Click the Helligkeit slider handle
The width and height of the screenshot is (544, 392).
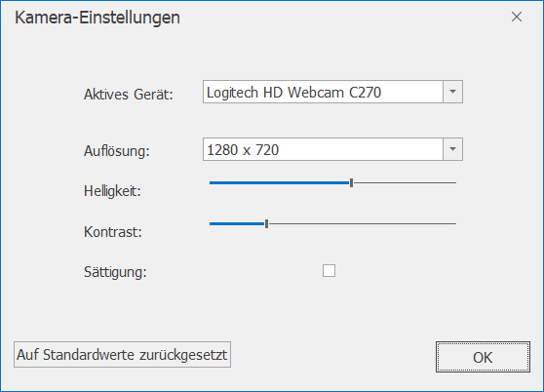click(x=351, y=182)
